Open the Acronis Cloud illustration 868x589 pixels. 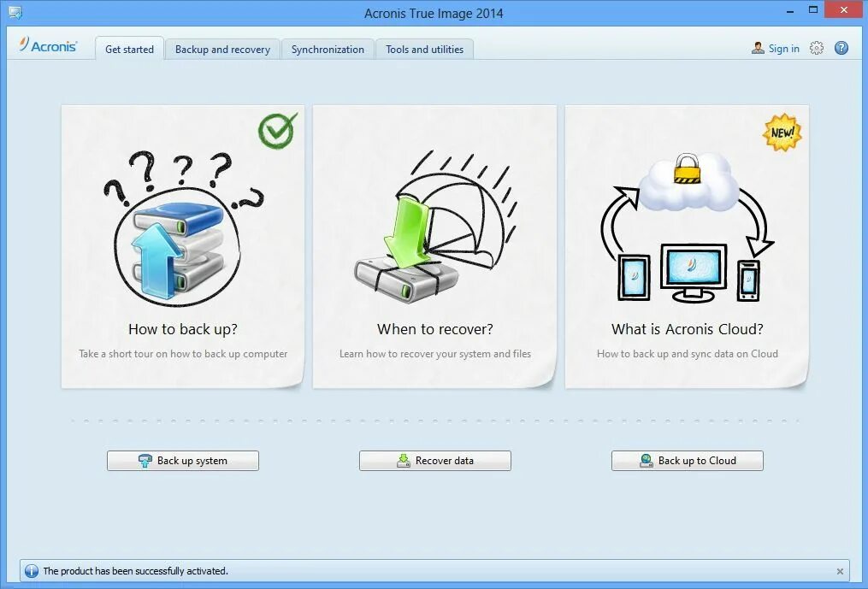(687, 227)
